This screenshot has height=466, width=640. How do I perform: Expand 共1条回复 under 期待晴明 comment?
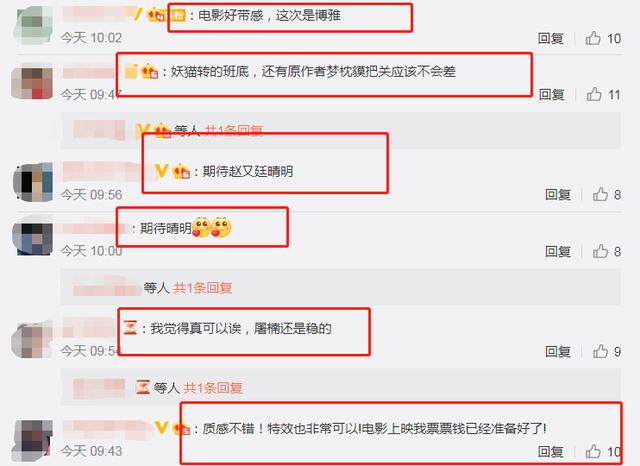click(202, 288)
